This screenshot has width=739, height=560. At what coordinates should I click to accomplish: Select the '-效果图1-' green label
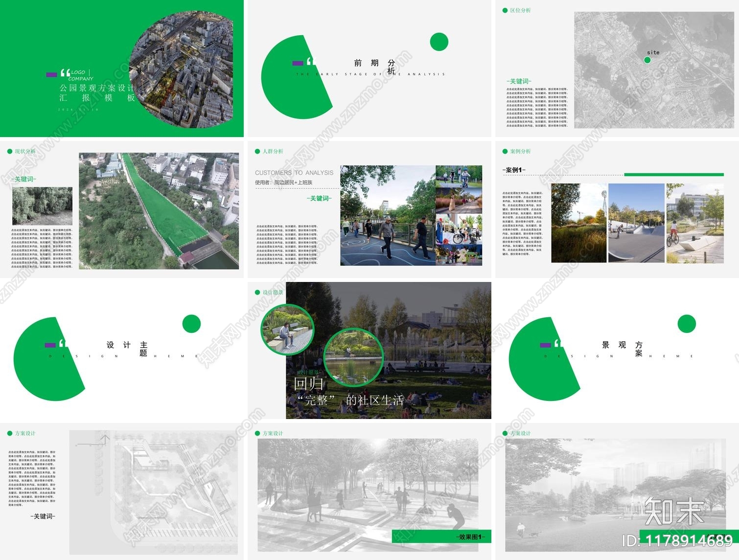tap(441, 537)
